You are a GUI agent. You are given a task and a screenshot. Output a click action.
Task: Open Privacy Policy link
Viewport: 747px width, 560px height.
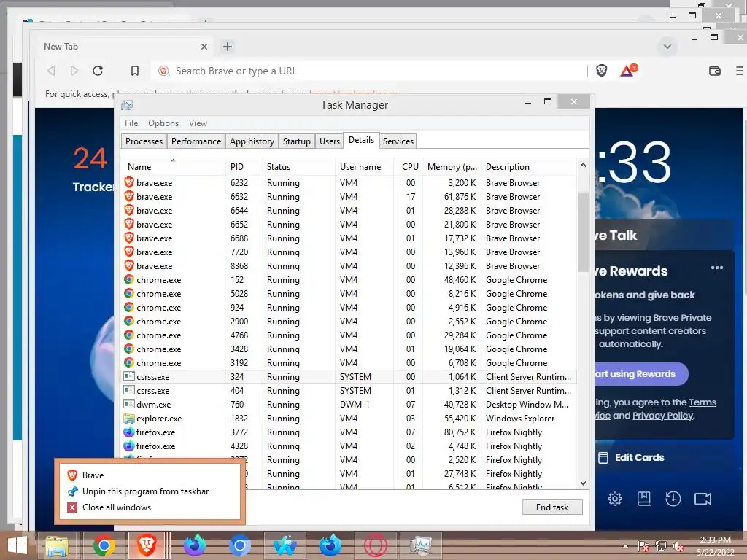[662, 415]
